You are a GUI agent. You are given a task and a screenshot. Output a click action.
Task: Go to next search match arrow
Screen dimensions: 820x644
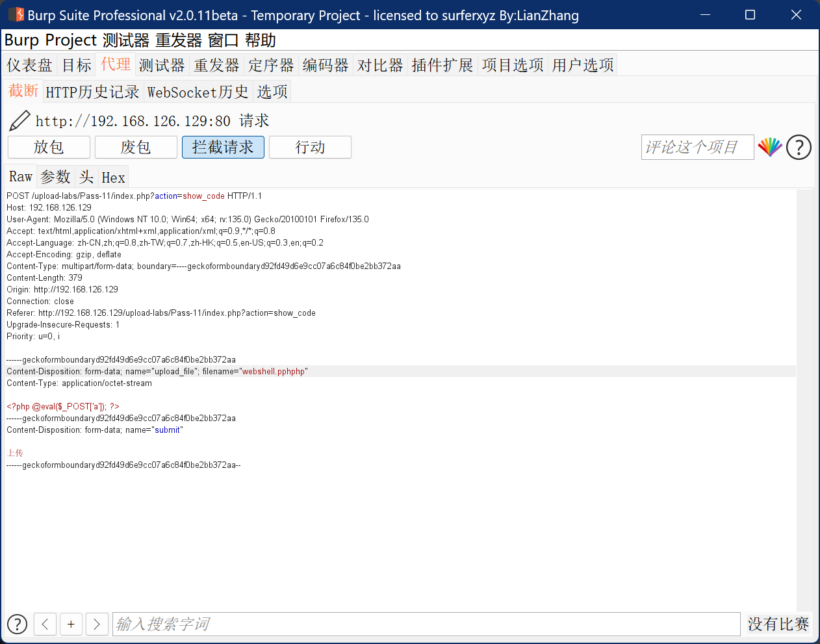tap(97, 624)
